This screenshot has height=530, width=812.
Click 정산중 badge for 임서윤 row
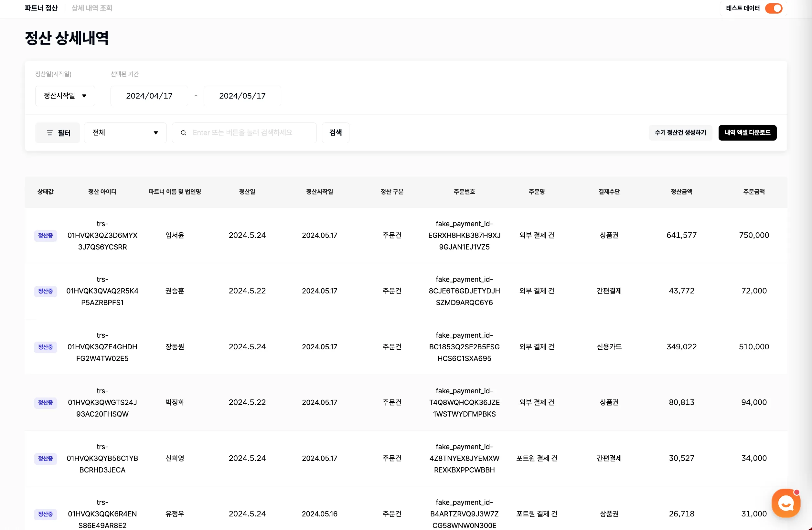[45, 235]
